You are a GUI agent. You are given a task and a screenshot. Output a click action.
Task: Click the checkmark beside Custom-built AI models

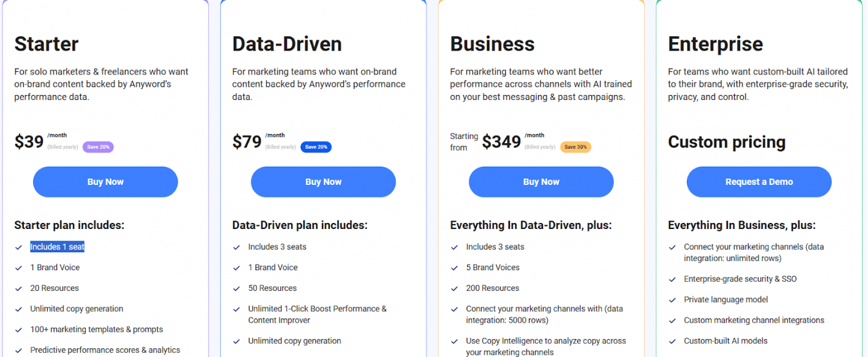point(673,341)
